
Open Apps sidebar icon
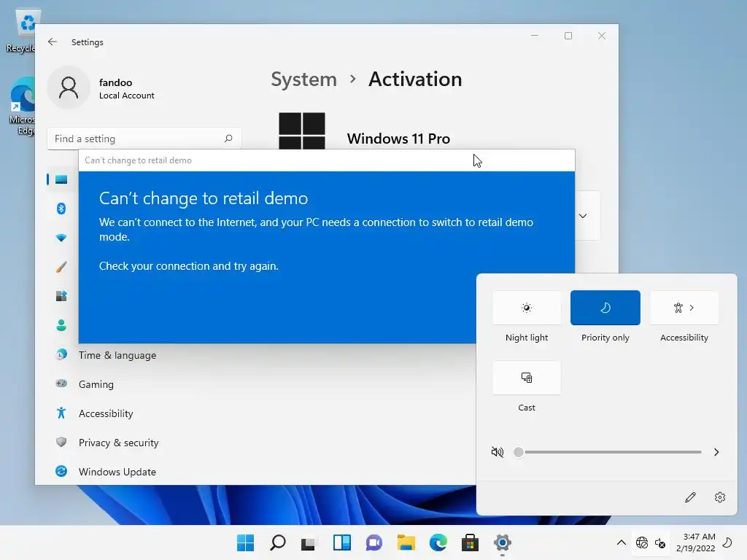tap(61, 296)
